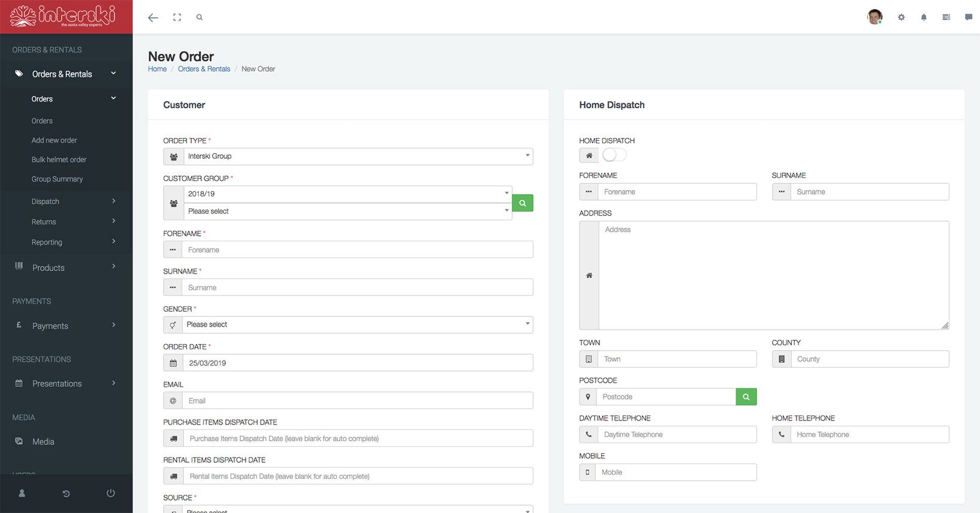Click the Purchase Items Dispatch Date field
This screenshot has width=980, height=513.
tap(358, 438)
